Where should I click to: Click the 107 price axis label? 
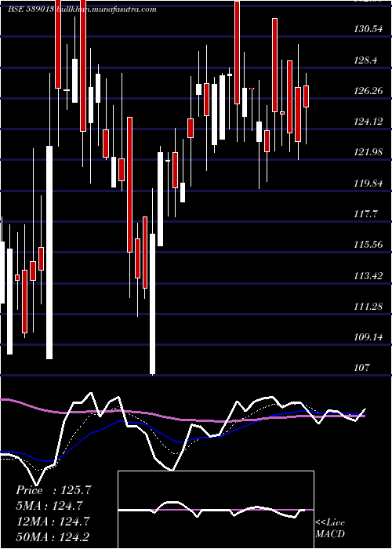point(362,367)
